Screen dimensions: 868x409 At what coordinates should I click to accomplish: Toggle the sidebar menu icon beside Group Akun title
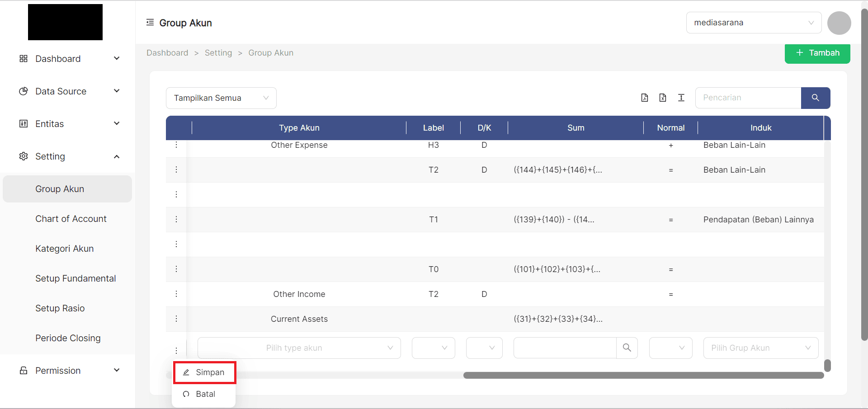(x=150, y=23)
